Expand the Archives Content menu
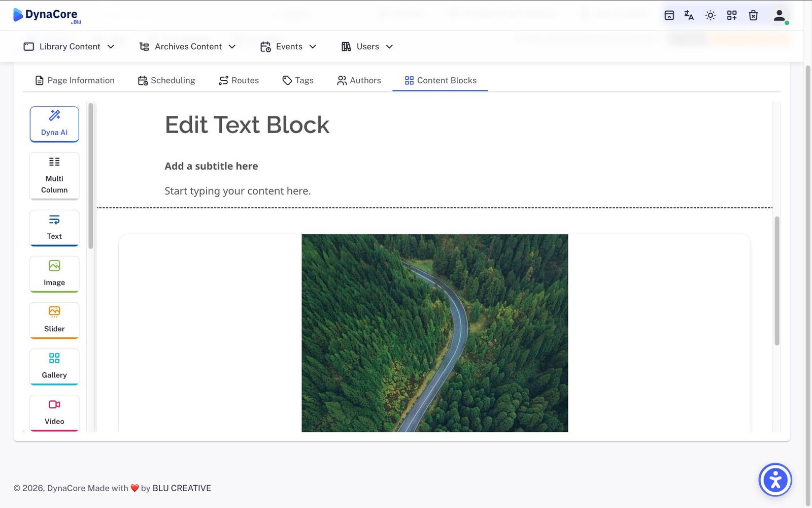This screenshot has height=508, width=812. [187, 47]
